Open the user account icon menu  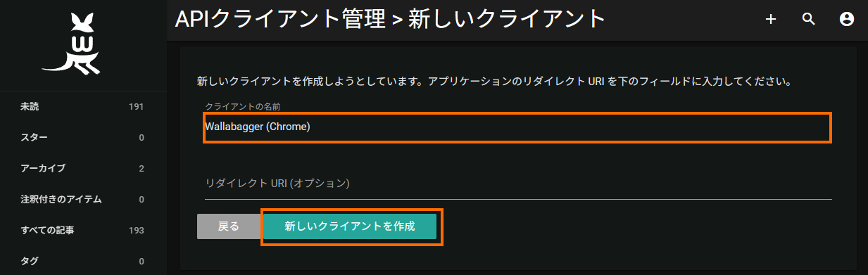click(x=846, y=20)
